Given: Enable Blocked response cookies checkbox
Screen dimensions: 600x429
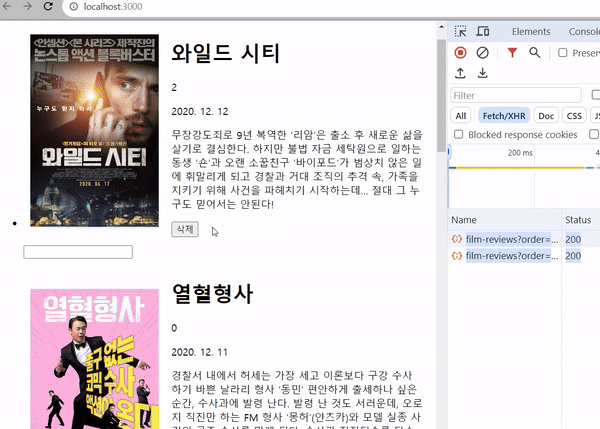Looking at the screenshot, I should (x=458, y=134).
